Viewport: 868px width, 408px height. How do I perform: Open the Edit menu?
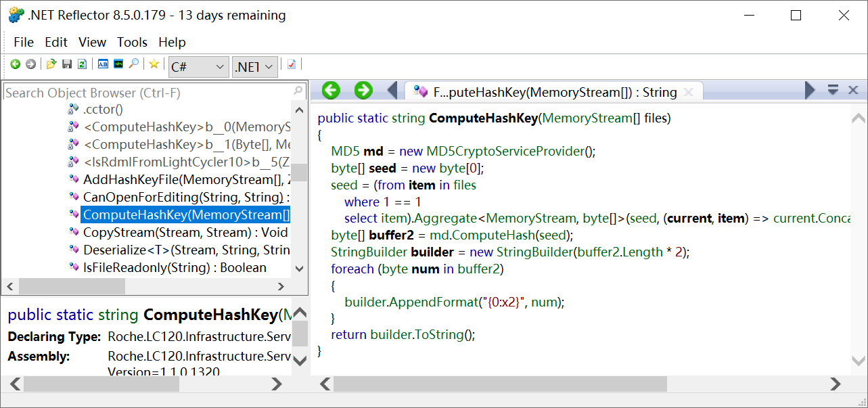[56, 42]
